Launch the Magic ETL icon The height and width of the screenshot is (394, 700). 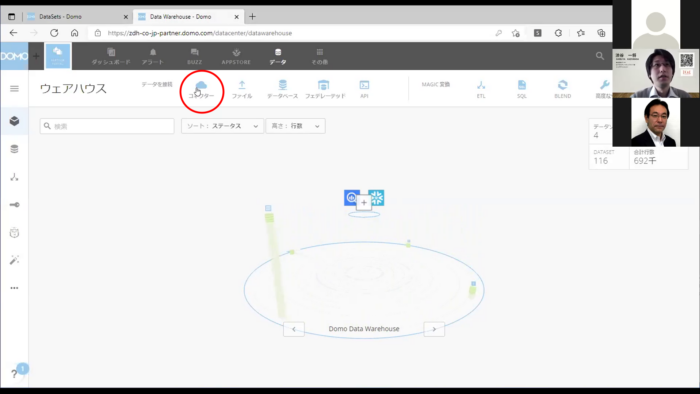(x=481, y=85)
